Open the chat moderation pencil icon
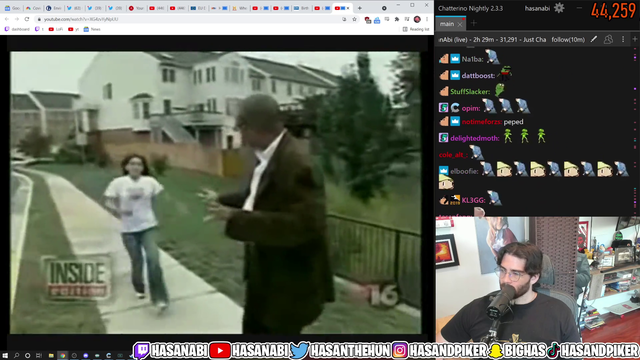 (x=594, y=39)
